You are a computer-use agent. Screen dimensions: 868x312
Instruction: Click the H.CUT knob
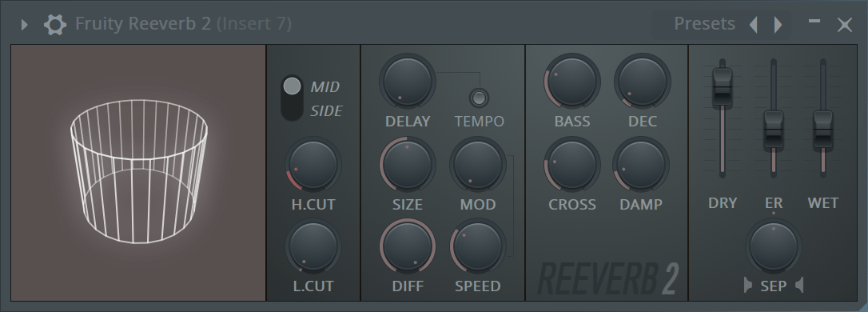[313, 165]
